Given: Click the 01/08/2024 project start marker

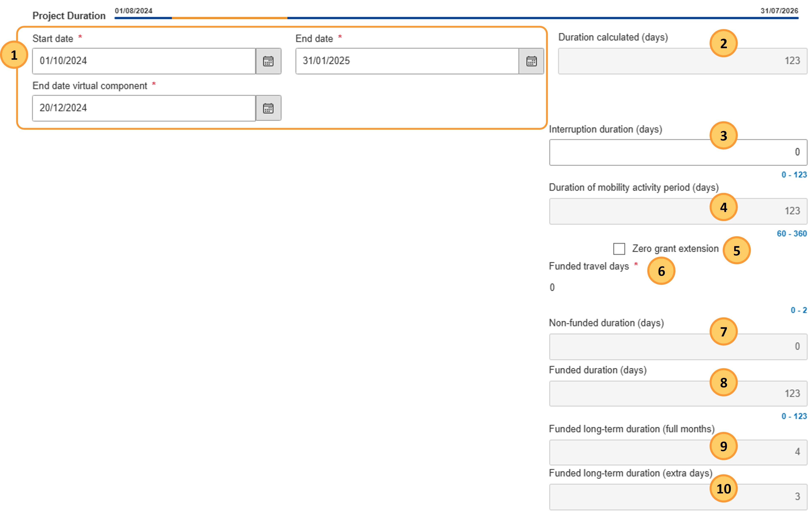Looking at the screenshot, I should click(133, 11).
